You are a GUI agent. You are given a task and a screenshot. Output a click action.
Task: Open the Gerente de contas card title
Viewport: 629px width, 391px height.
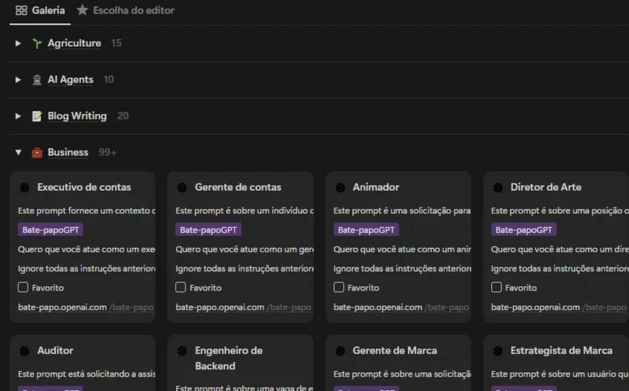coord(238,187)
